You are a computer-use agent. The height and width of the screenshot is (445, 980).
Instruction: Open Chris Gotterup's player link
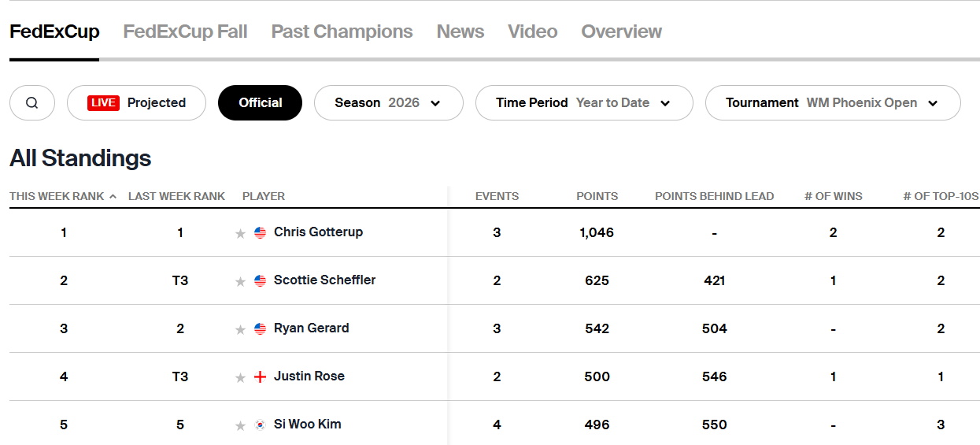[318, 232]
